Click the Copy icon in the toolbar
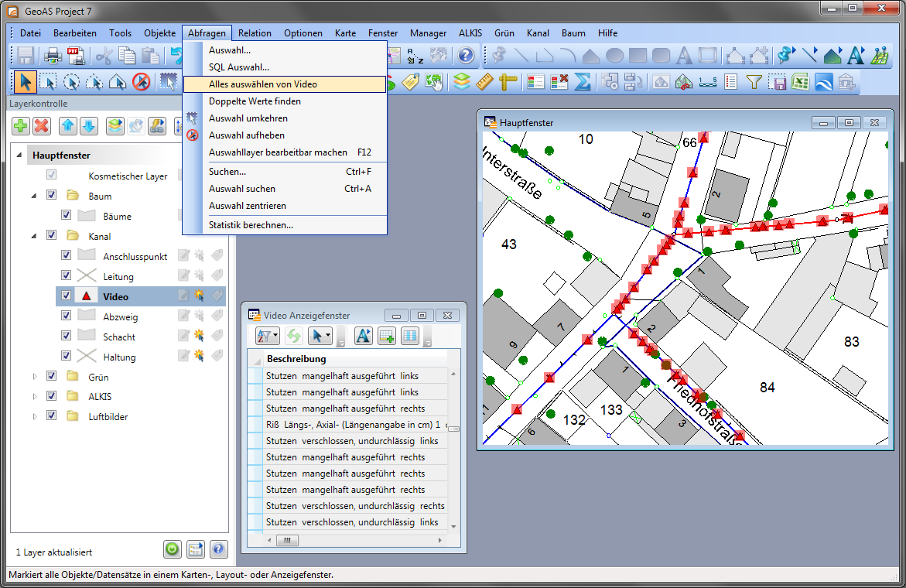The image size is (906, 588). point(127,56)
